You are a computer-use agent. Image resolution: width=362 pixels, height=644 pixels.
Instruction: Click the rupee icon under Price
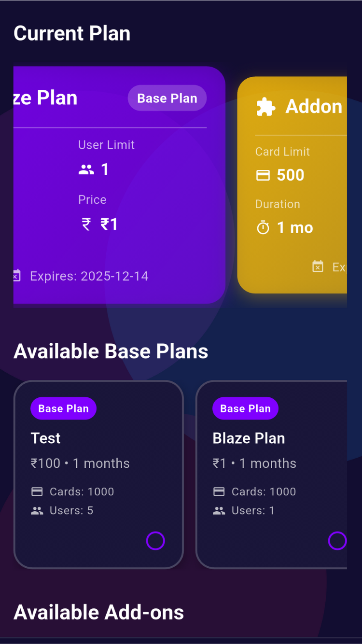pyautogui.click(x=86, y=224)
